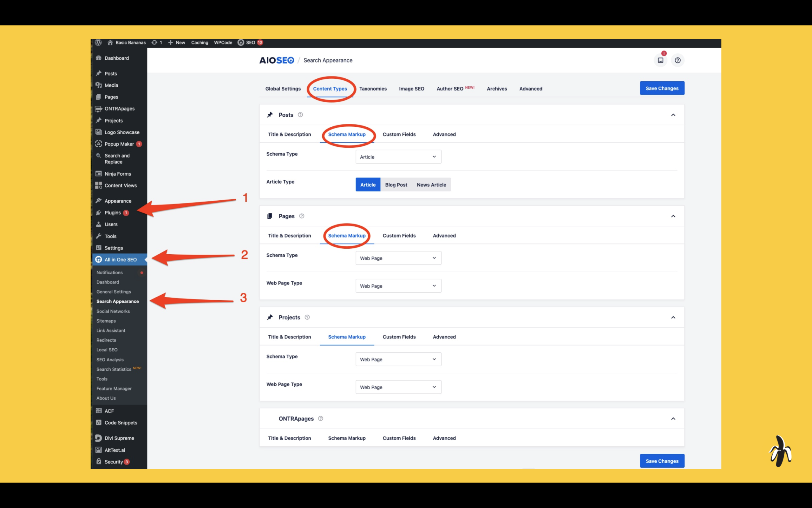Select the News Article type
The image size is (812, 508).
tap(431, 185)
